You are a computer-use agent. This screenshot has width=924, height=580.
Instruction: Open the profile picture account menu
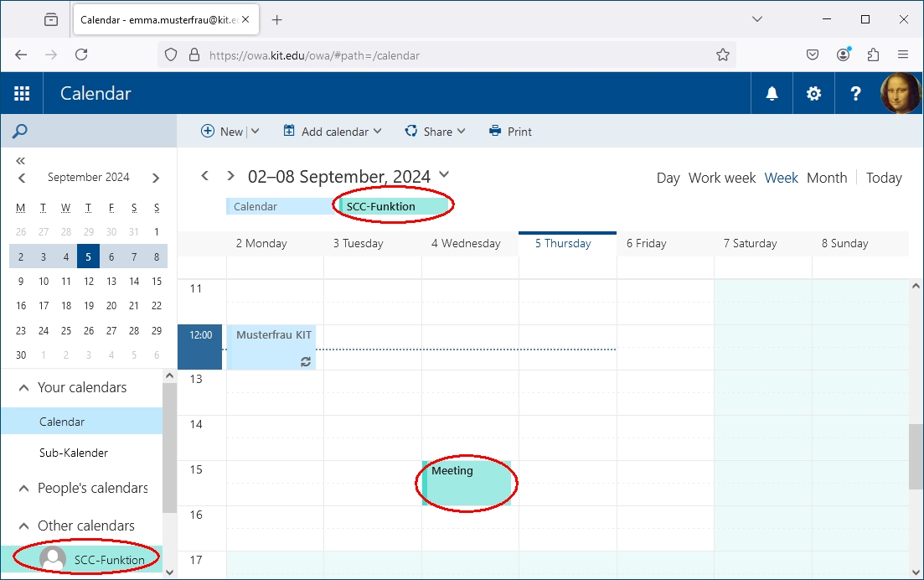coord(901,94)
